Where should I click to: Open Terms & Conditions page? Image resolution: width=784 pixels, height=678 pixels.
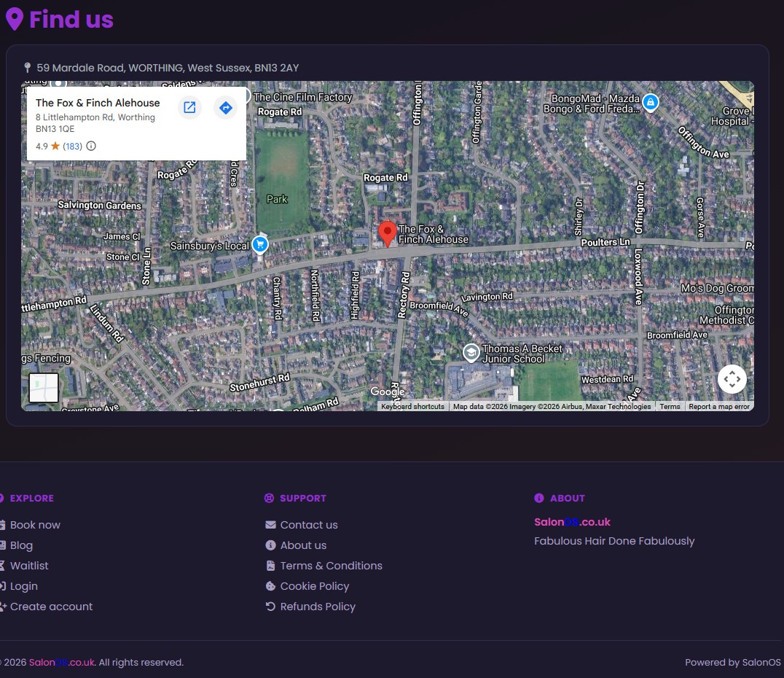click(332, 566)
